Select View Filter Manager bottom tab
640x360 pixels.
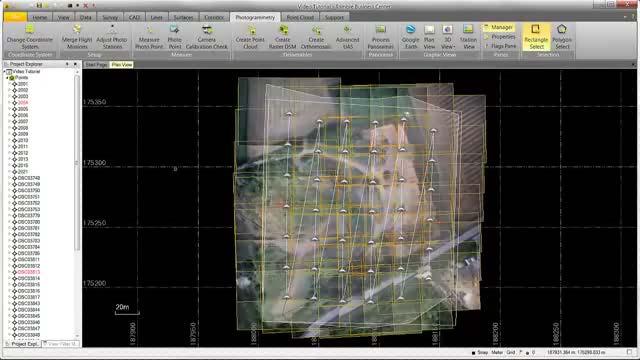point(61,344)
